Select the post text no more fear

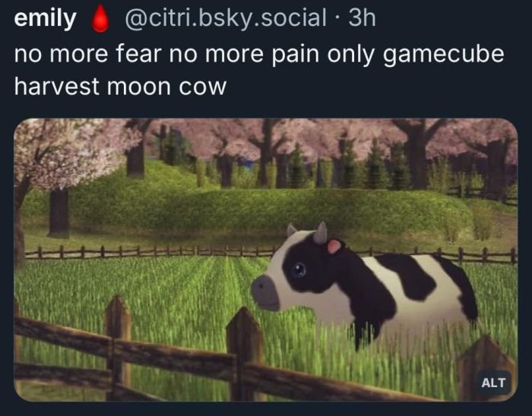[x=88, y=54]
